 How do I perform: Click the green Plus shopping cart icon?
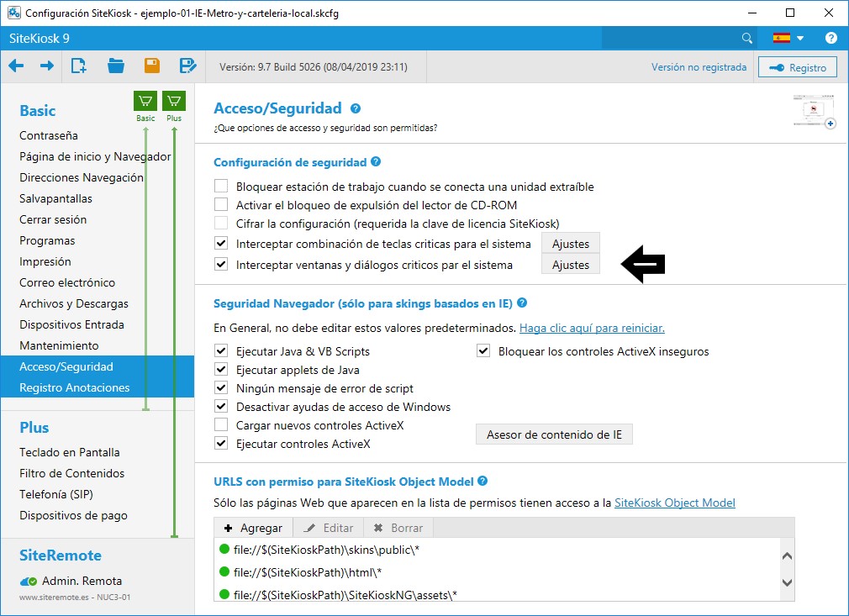[174, 102]
